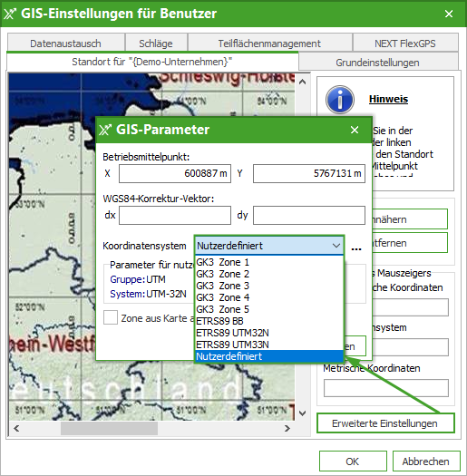Viewport: 467px width, 476px height.
Task: Click the horizontal map scrollbar thumb
Action: (x=109, y=428)
